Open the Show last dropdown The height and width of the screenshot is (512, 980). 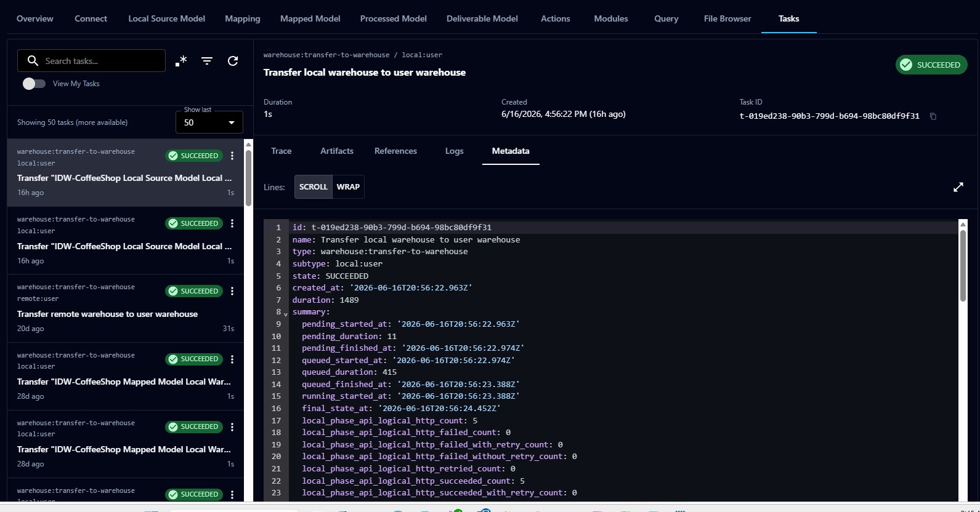[209, 122]
